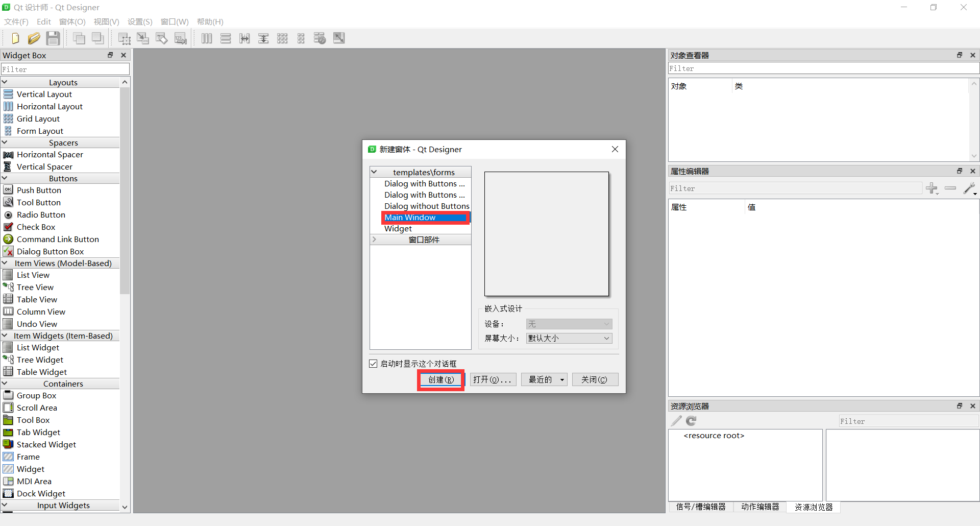Screen dimensions: 980x526
Task: Click the Edit Tab Order icon
Action: click(x=181, y=38)
